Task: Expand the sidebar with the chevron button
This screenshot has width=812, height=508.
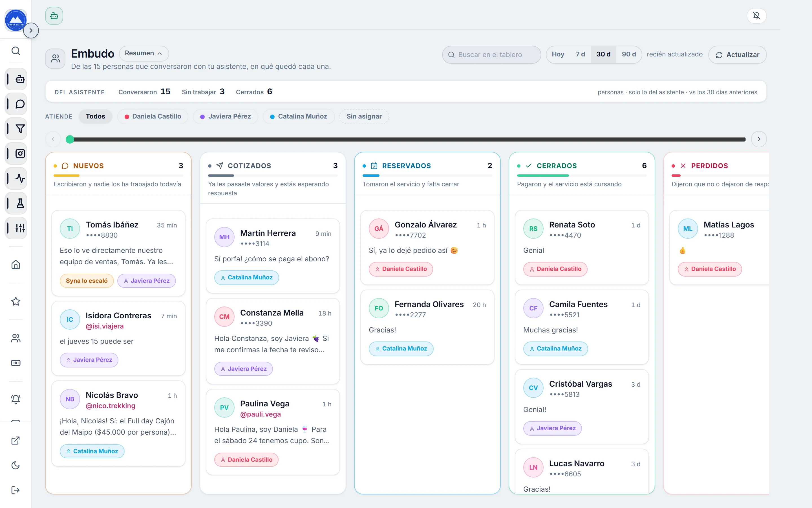Action: (31, 30)
